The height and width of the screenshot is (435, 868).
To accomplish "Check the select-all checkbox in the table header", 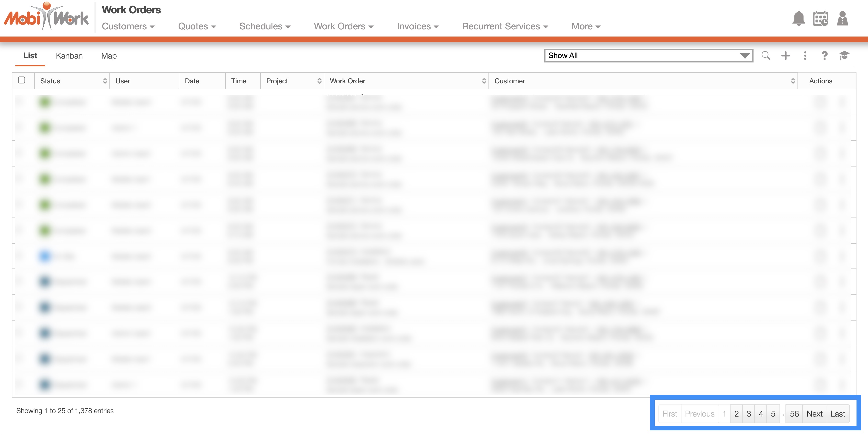I will point(22,80).
